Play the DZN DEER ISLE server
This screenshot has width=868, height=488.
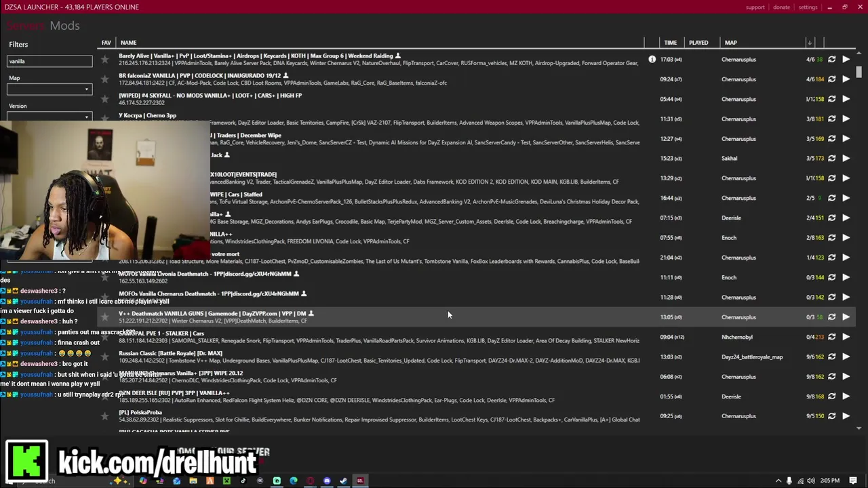tap(846, 396)
